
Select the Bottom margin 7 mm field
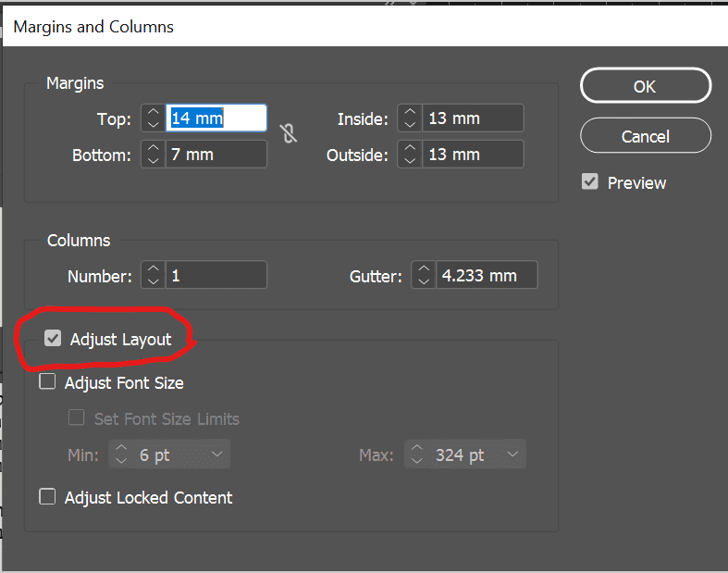pos(216,155)
